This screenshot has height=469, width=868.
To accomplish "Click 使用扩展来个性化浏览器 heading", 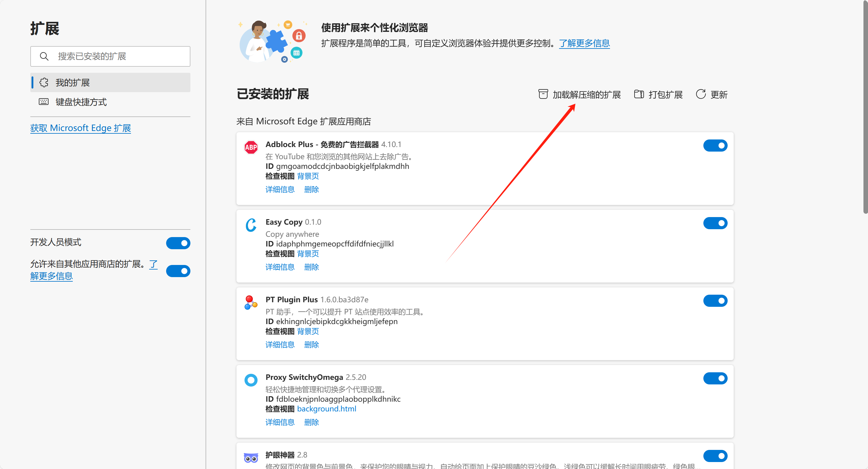I will [374, 28].
